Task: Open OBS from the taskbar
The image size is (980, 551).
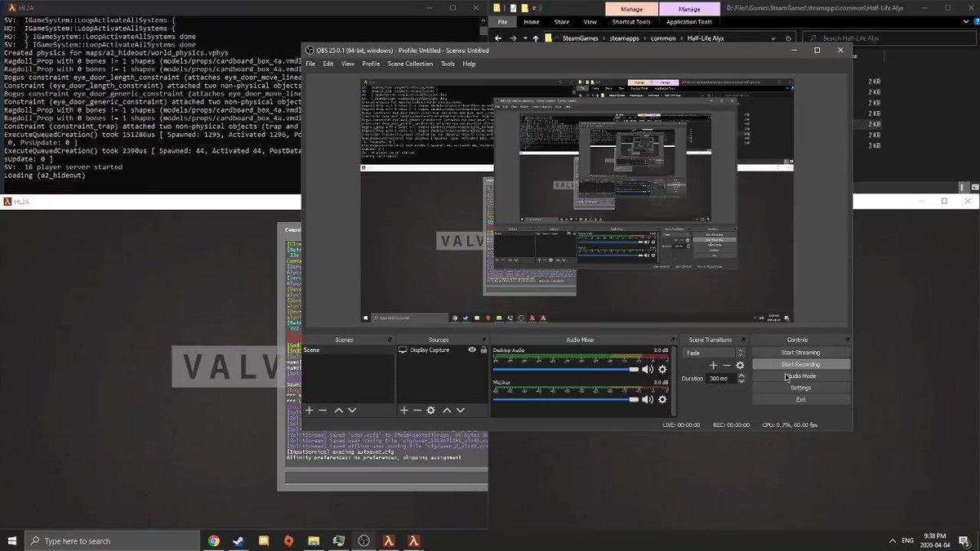Action: [364, 540]
